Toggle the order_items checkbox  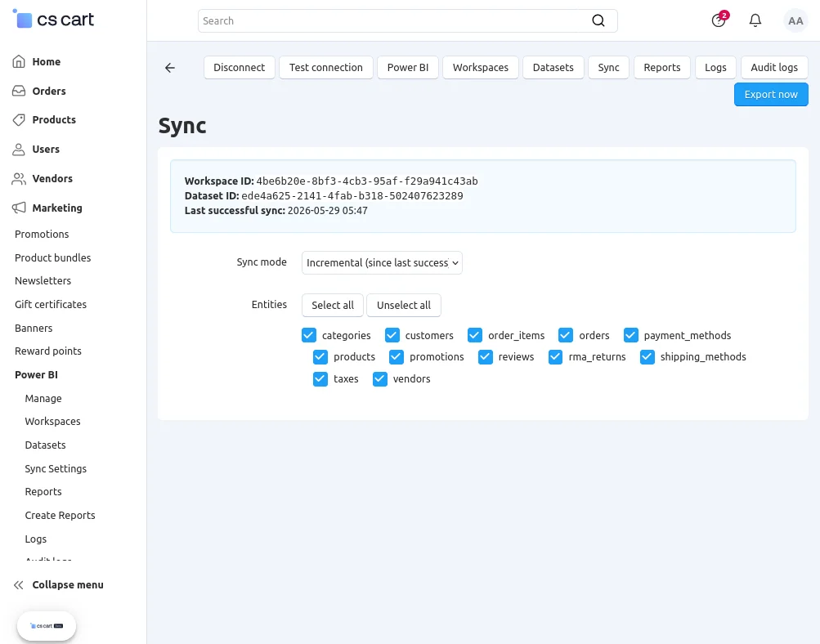click(x=475, y=335)
